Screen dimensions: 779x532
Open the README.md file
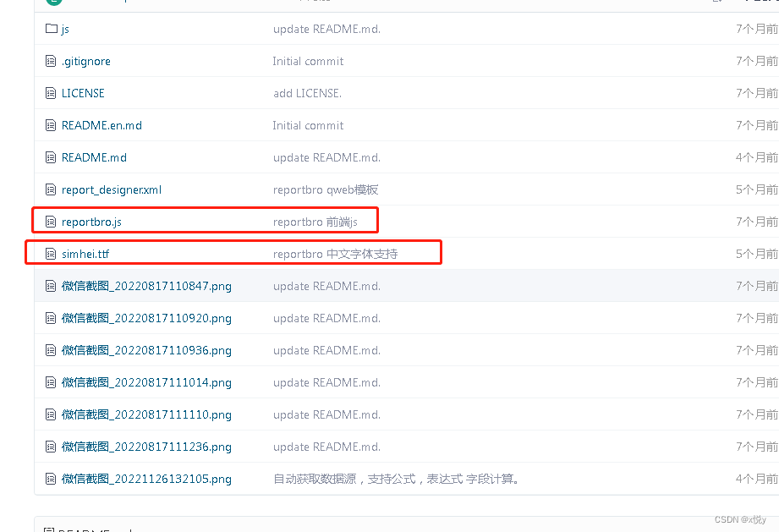coord(94,157)
